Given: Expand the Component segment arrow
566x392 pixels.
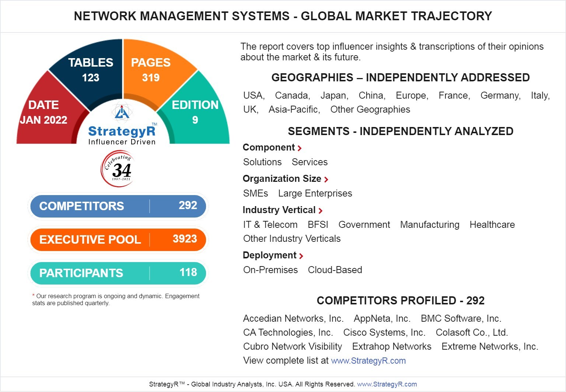Looking at the screenshot, I should (300, 148).
